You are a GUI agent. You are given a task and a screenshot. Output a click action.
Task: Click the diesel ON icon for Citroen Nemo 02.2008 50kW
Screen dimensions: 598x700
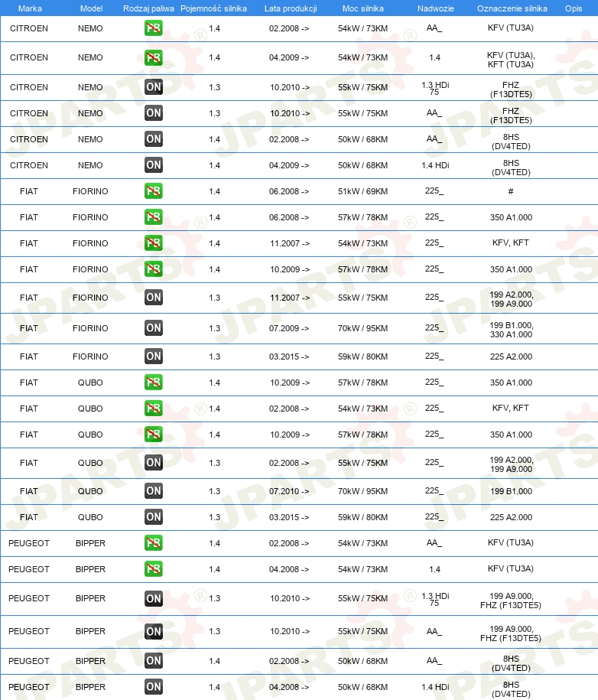click(x=154, y=138)
